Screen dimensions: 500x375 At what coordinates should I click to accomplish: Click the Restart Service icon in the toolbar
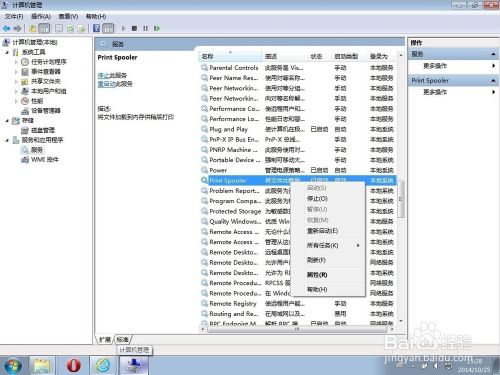157,29
